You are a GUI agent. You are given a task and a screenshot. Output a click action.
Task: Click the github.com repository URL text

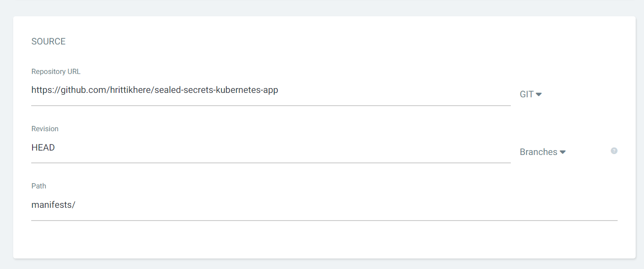click(154, 90)
